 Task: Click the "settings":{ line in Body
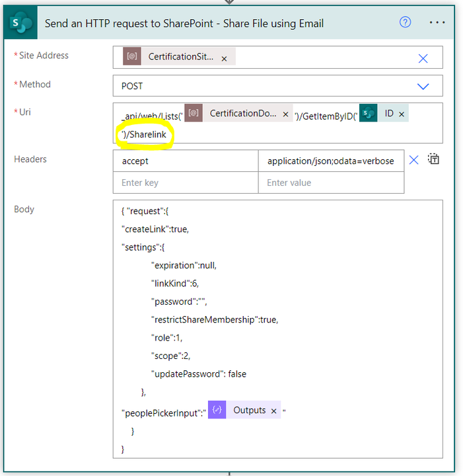[143, 247]
